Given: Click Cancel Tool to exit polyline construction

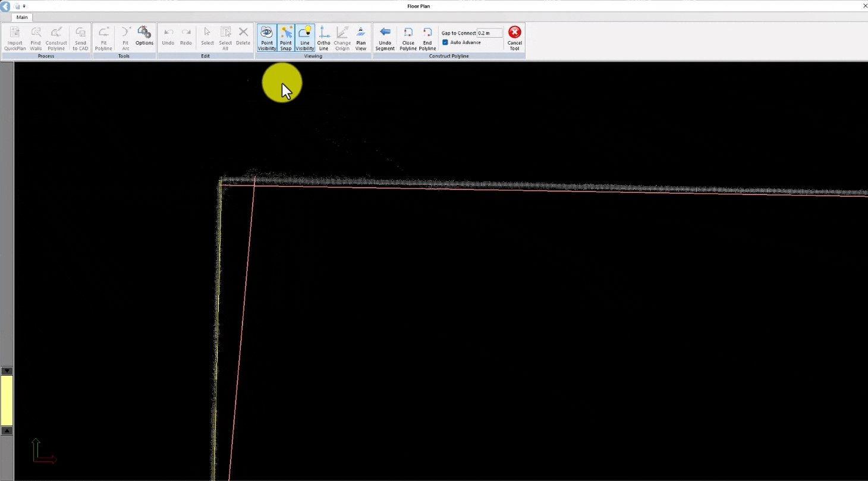Looking at the screenshot, I should pyautogui.click(x=514, y=37).
